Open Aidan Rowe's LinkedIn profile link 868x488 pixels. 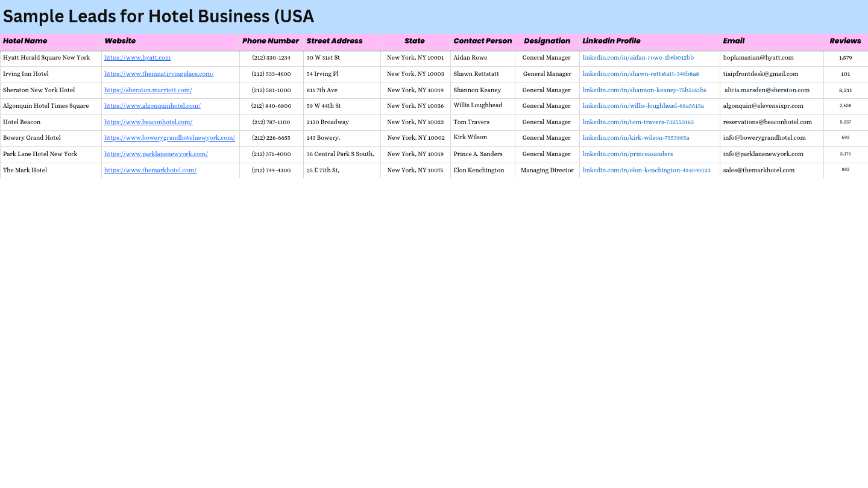click(638, 57)
